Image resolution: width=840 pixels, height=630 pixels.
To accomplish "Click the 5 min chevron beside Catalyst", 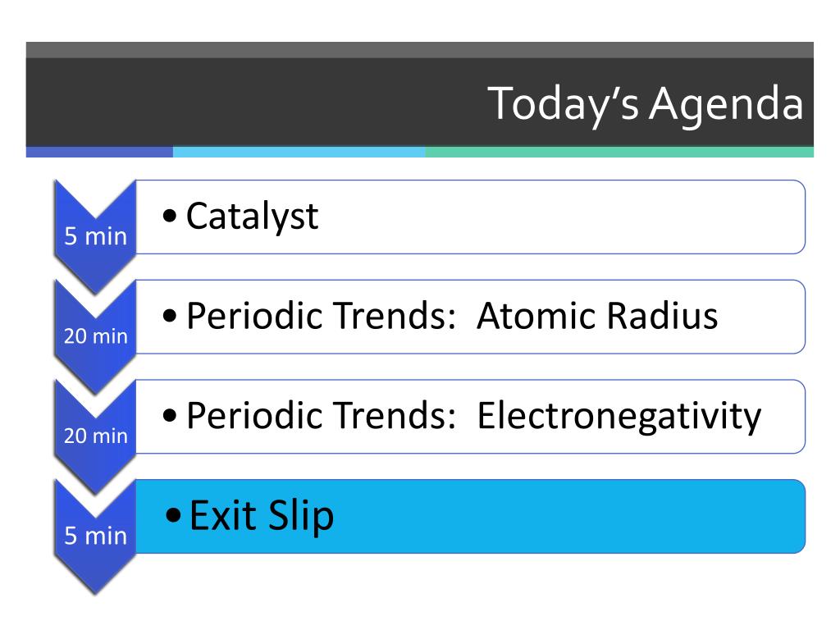I will (x=95, y=237).
